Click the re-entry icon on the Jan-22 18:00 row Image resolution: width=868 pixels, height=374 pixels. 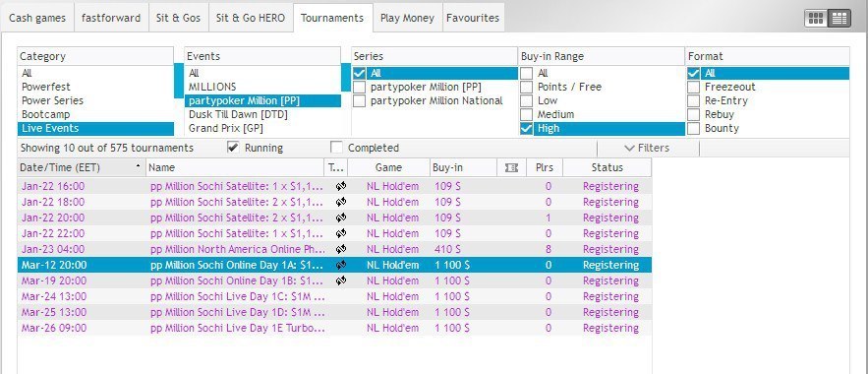pos(340,202)
